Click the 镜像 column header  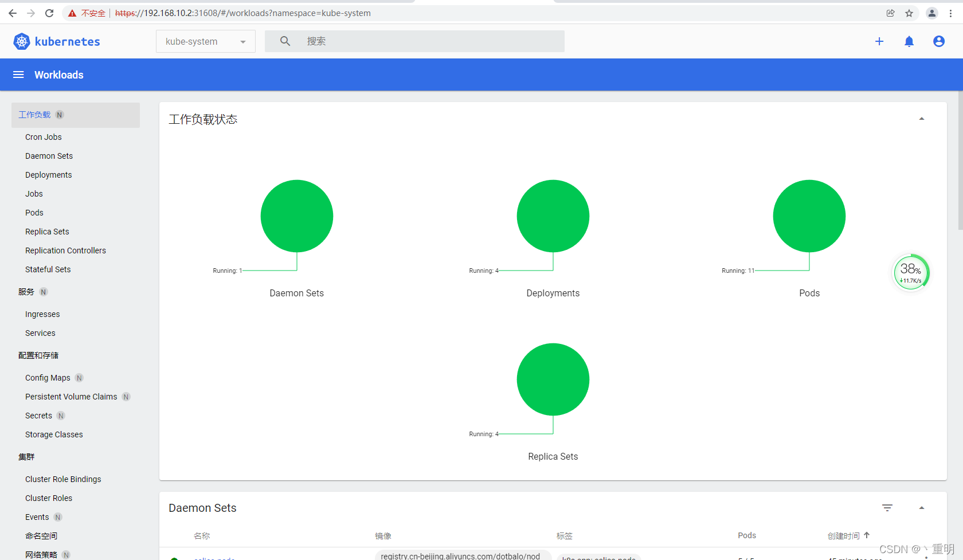coord(383,536)
